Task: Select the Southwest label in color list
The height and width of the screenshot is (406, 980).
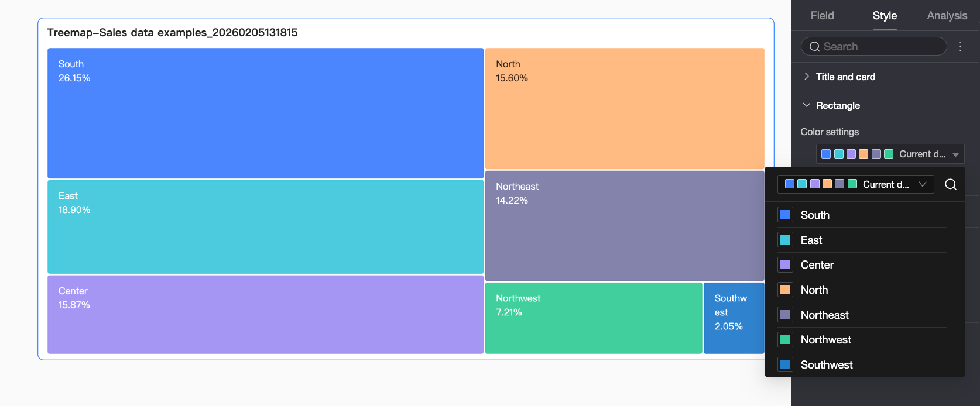Action: [x=827, y=364]
